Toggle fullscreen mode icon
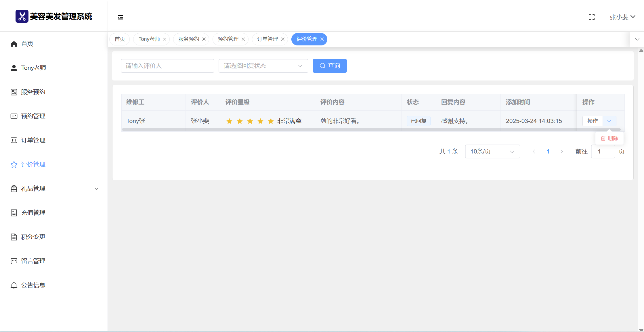644x332 pixels. (x=592, y=17)
